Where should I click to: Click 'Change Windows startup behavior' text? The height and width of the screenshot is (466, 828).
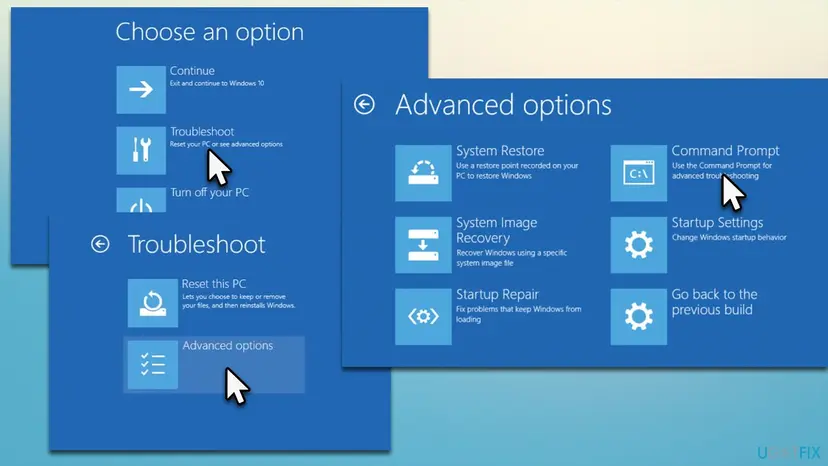(729, 238)
